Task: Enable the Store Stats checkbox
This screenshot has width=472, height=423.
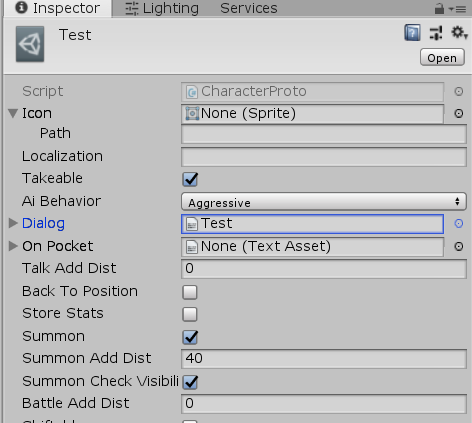Action: [x=190, y=314]
